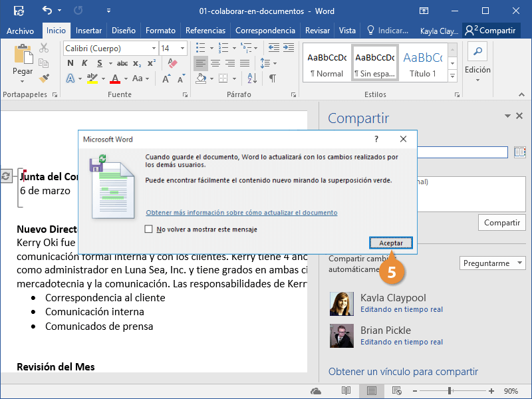Click the numbered list icon
The height and width of the screenshot is (399, 532).
tap(223, 48)
